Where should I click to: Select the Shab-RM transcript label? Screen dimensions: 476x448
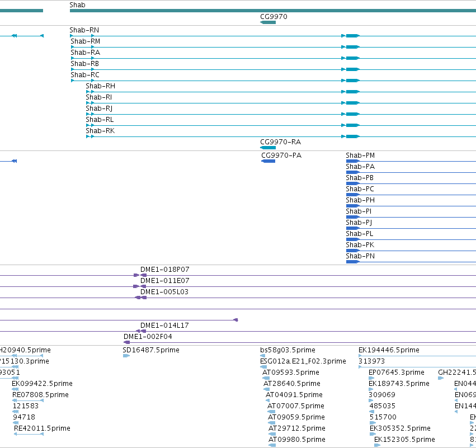point(86,41)
